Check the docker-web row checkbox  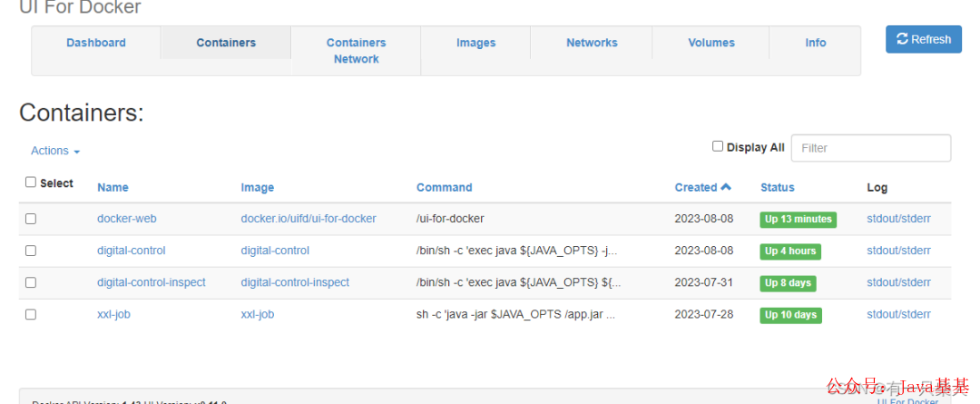pos(31,219)
